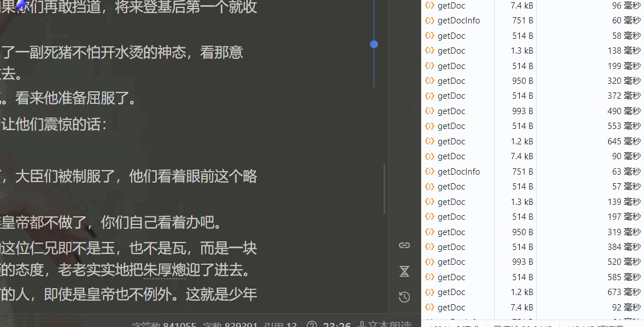The image size is (644, 327).
Task: Click the hourglass icon in editor sidebar
Action: pyautogui.click(x=405, y=271)
